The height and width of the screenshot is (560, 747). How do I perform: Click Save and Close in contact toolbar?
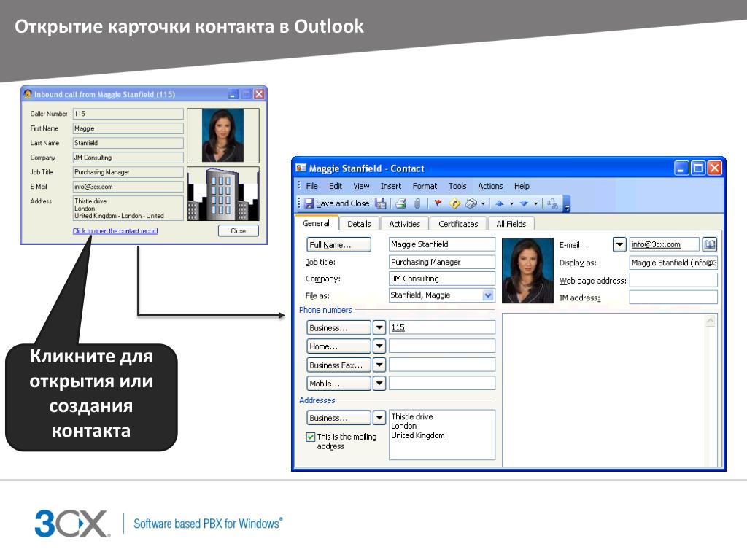click(337, 204)
